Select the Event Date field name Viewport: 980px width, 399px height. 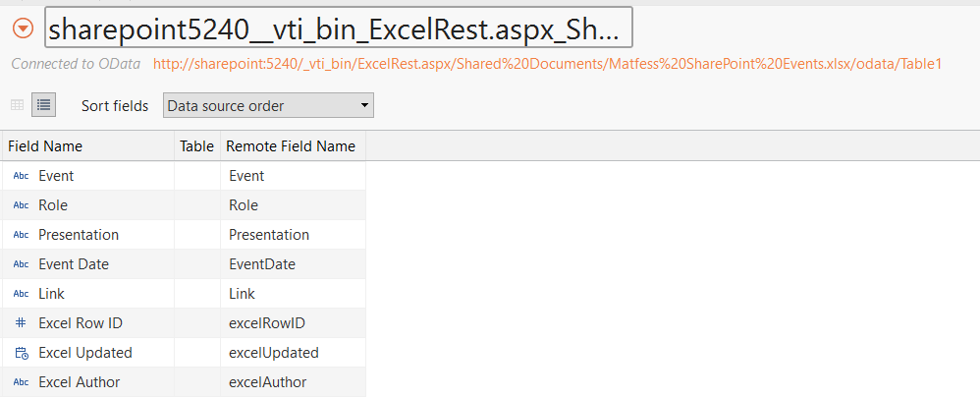(74, 264)
